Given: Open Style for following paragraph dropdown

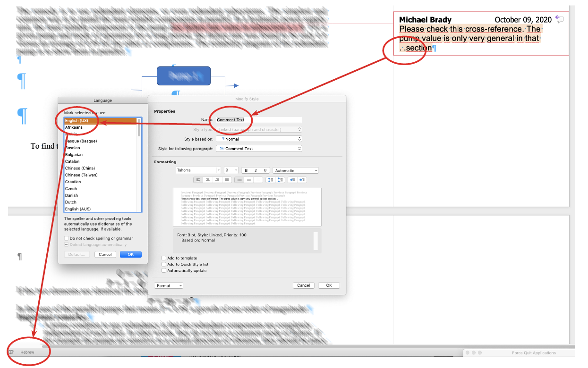Looking at the screenshot, I should pyautogui.click(x=259, y=149).
